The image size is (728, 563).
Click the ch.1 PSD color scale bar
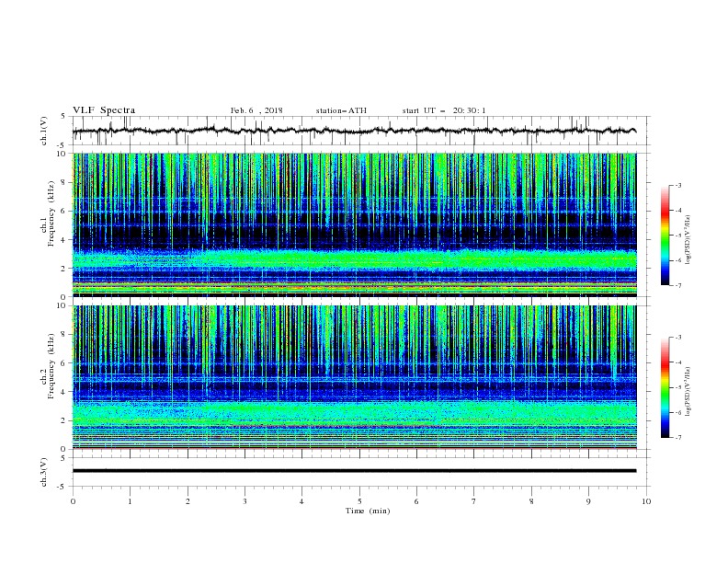[665, 235]
